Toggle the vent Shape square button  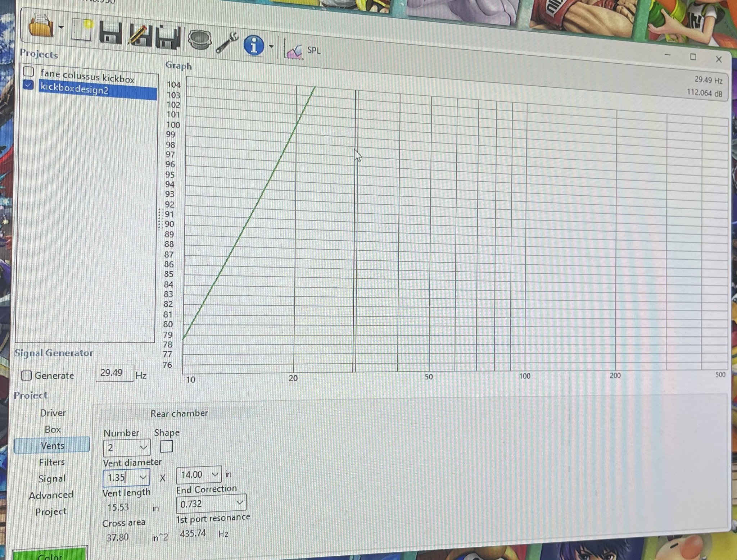(x=166, y=446)
